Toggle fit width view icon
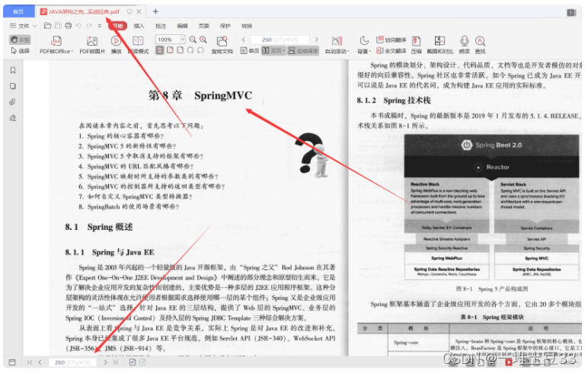 (x=181, y=50)
